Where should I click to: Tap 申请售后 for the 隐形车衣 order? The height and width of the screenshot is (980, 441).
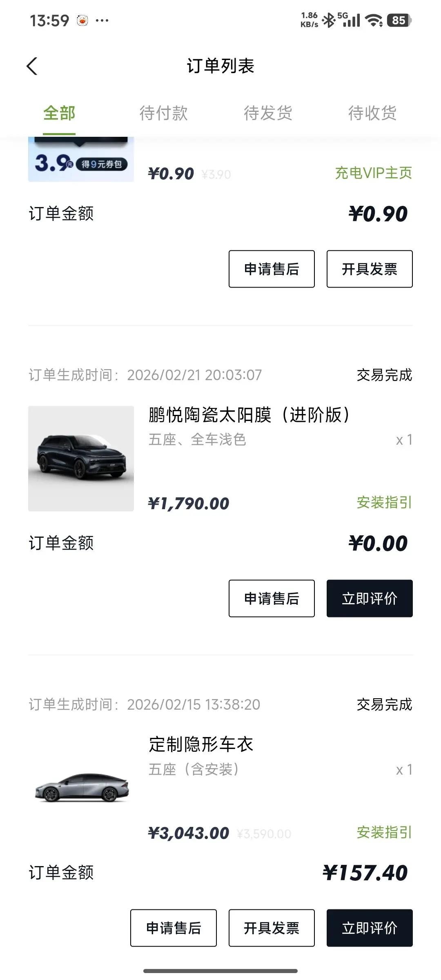[x=174, y=928]
